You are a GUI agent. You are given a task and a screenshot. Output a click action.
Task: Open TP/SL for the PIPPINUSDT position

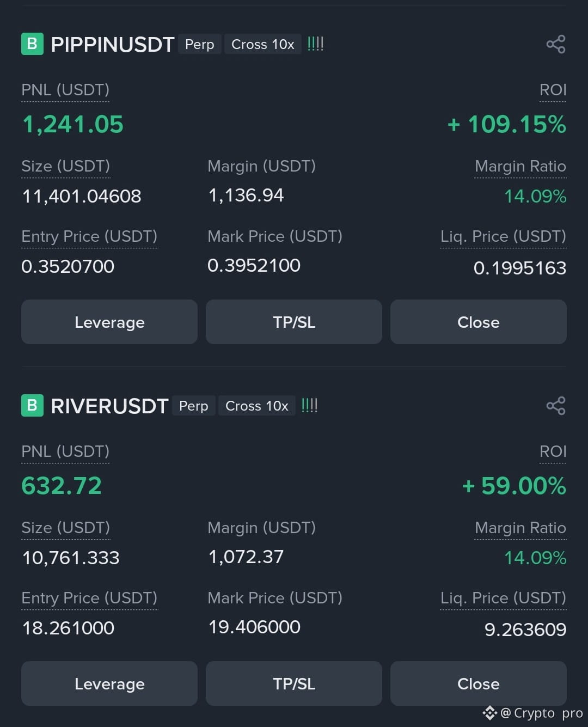[294, 322]
